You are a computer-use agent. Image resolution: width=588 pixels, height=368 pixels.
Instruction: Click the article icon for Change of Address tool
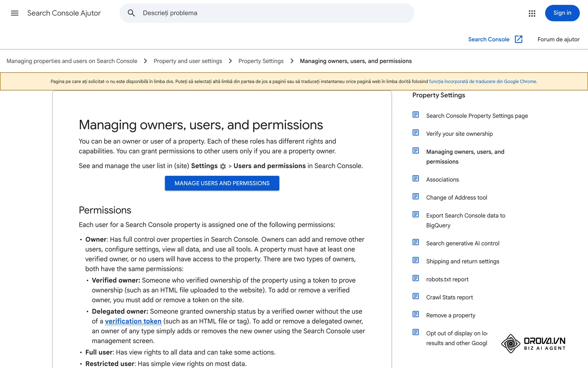coord(416,197)
